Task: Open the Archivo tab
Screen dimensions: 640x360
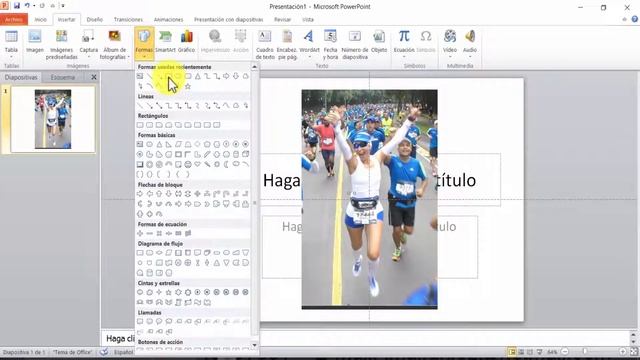Action: tap(14, 19)
